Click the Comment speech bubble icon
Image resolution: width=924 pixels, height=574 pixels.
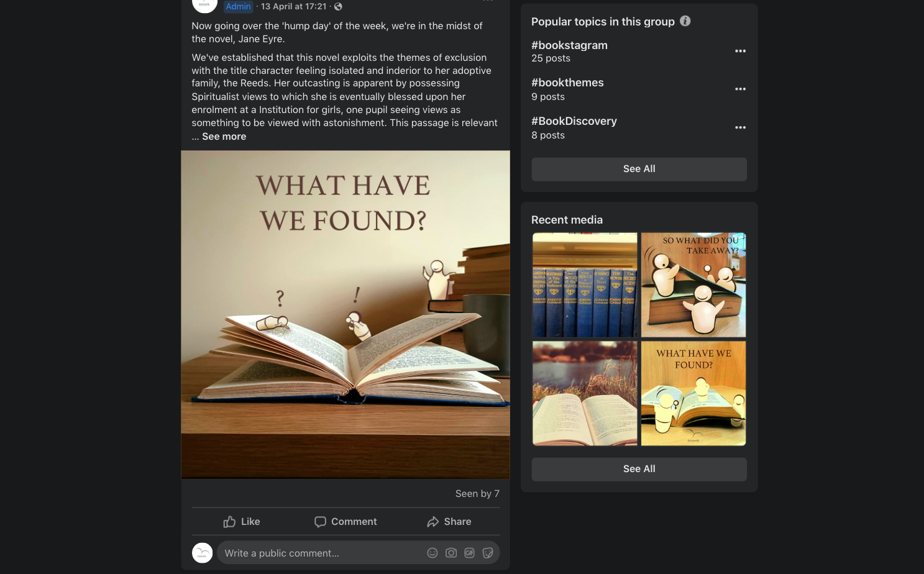point(320,522)
